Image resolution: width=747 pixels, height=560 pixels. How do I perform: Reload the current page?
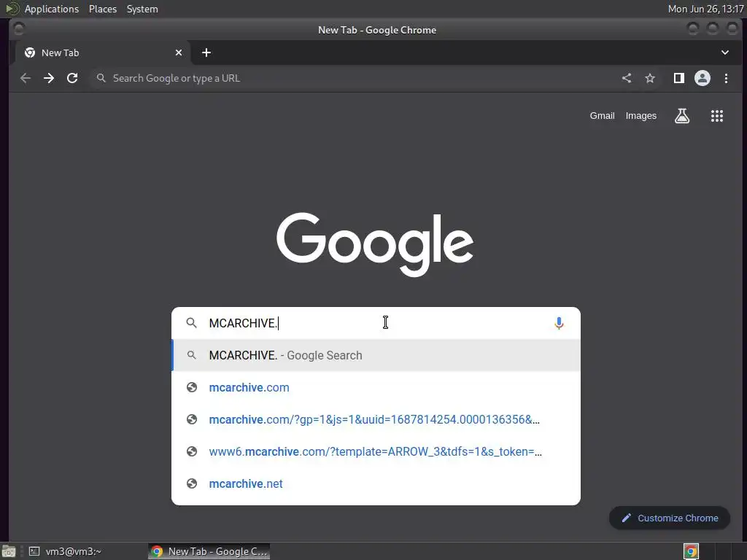click(x=72, y=78)
